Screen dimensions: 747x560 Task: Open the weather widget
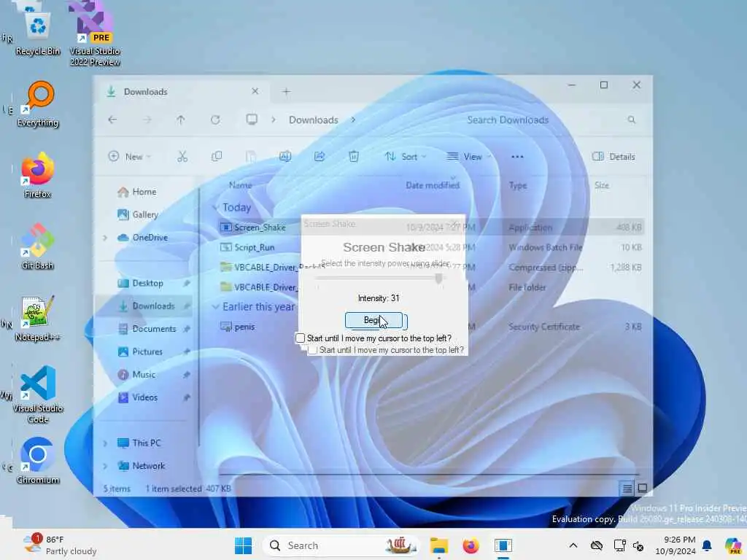pyautogui.click(x=60, y=545)
